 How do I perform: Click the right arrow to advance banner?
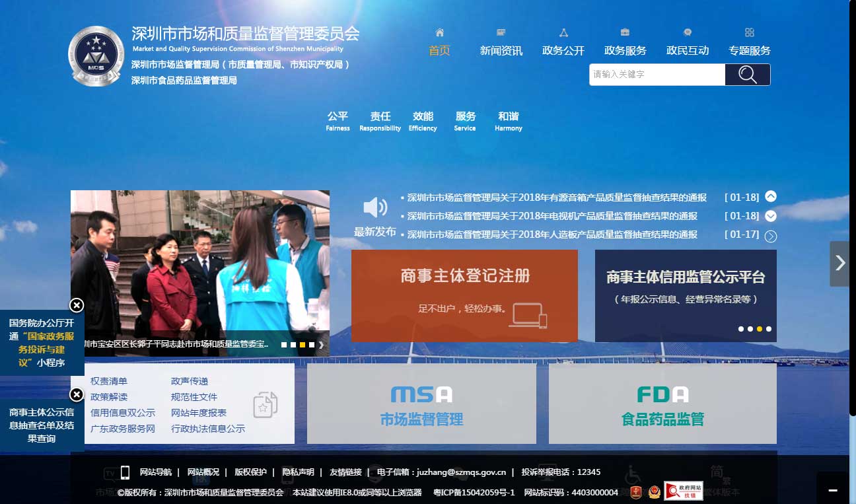click(x=839, y=263)
